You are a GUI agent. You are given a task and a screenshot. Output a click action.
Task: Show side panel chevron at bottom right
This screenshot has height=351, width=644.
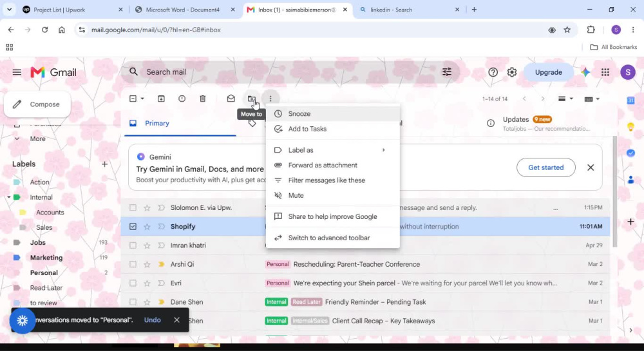click(631, 330)
